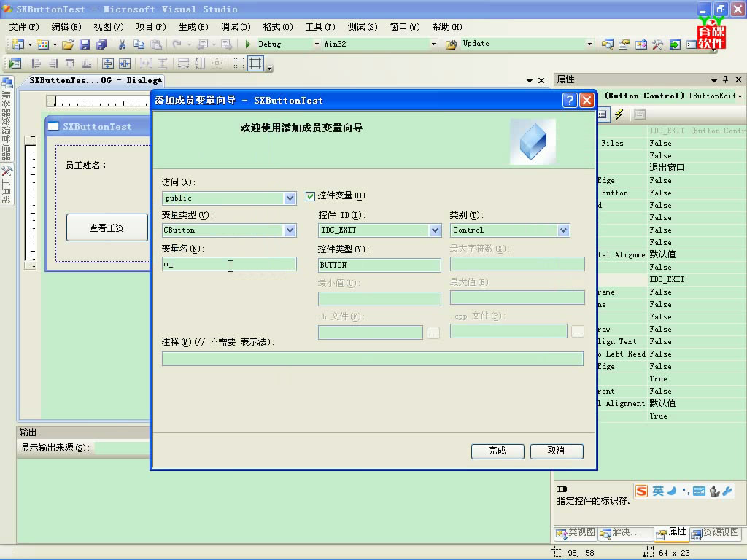Screen dimensions: 747x560
Task: Switch to the 资源视图 tab
Action: pyautogui.click(x=716, y=533)
